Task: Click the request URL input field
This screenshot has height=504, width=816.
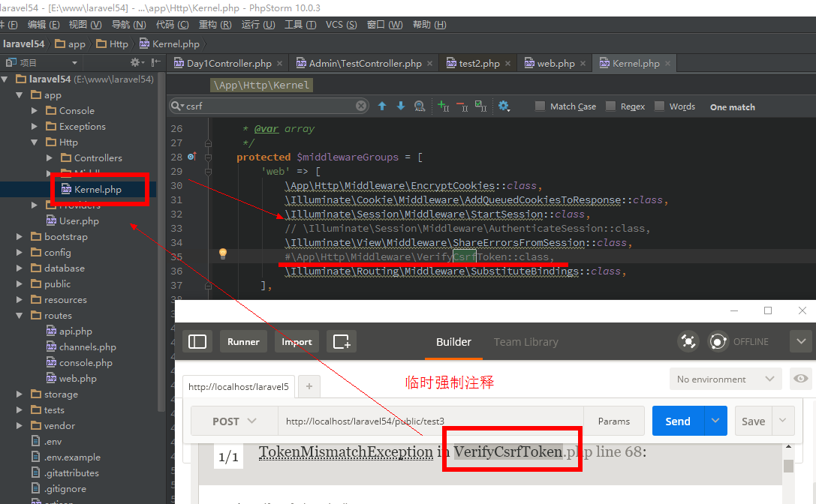Action: [430, 421]
